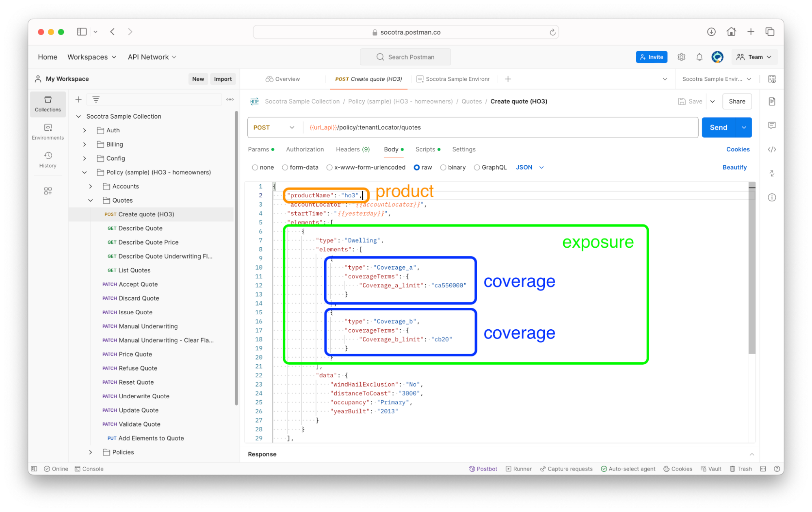Choose the GraphQL body radio button
812x512 pixels.
[477, 167]
